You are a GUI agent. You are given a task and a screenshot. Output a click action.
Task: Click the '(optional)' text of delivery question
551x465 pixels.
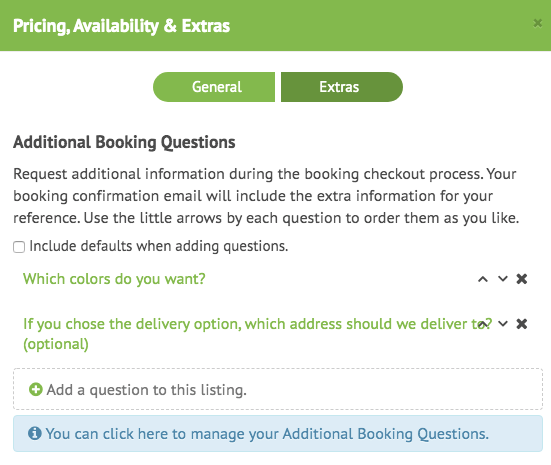pos(56,344)
